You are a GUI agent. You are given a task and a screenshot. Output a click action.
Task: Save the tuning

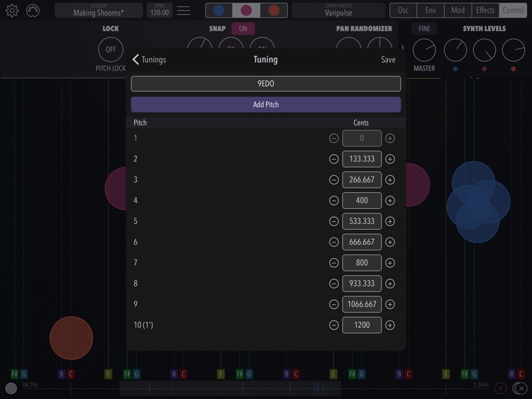coord(388,60)
